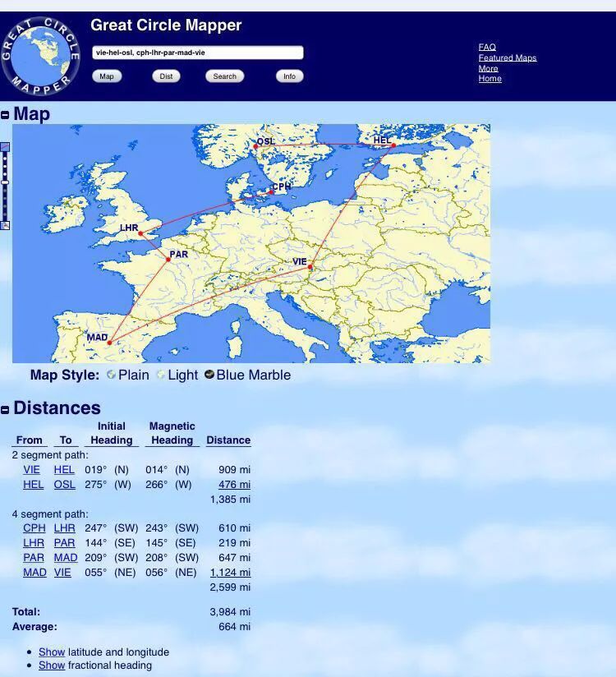Collapse the Distances section
Viewport: 616px width, 677px height.
6,409
